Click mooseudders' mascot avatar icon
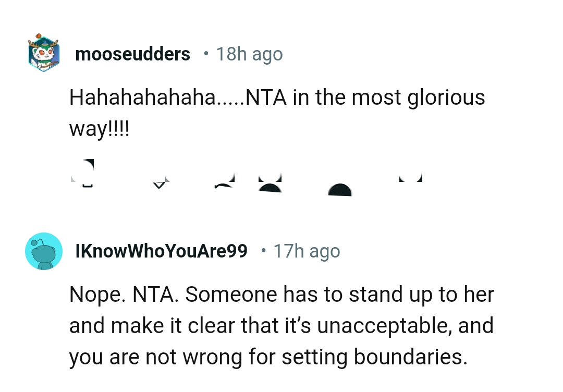Viewport: 563px width, 392px height. pos(44,52)
